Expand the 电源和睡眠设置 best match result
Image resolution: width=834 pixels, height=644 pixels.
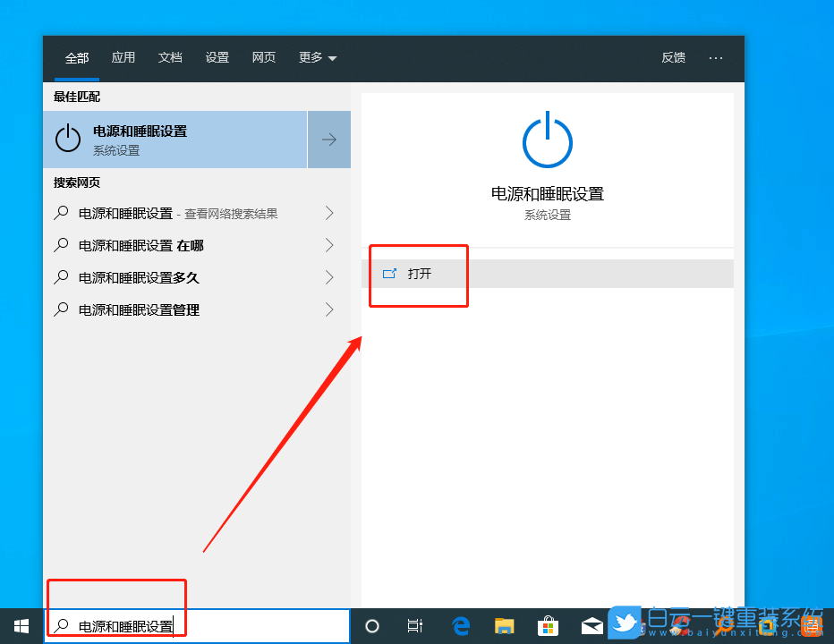(x=328, y=140)
